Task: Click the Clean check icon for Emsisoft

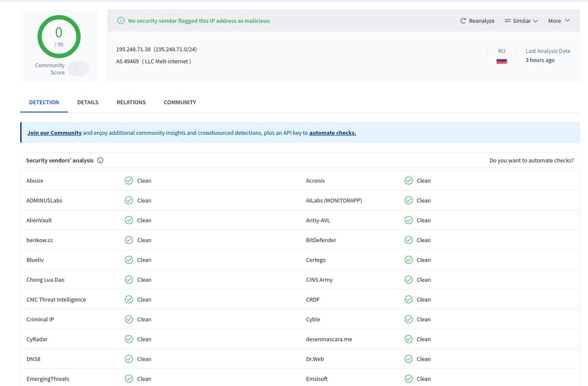Action: [x=409, y=379]
